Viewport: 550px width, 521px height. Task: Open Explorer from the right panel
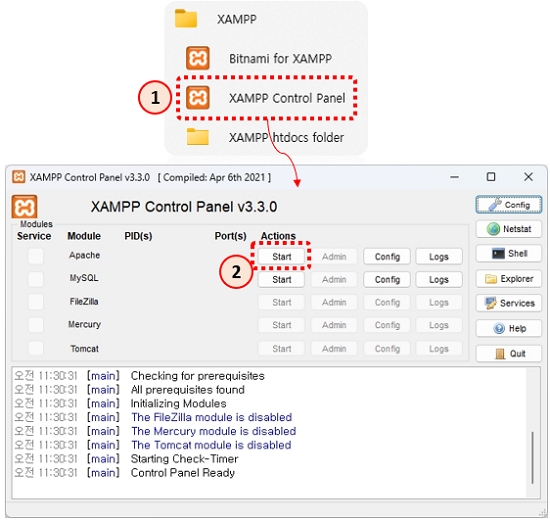click(x=509, y=279)
